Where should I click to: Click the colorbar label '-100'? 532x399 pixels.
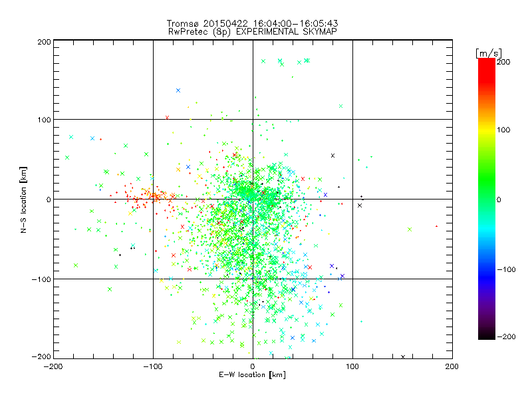click(506, 270)
